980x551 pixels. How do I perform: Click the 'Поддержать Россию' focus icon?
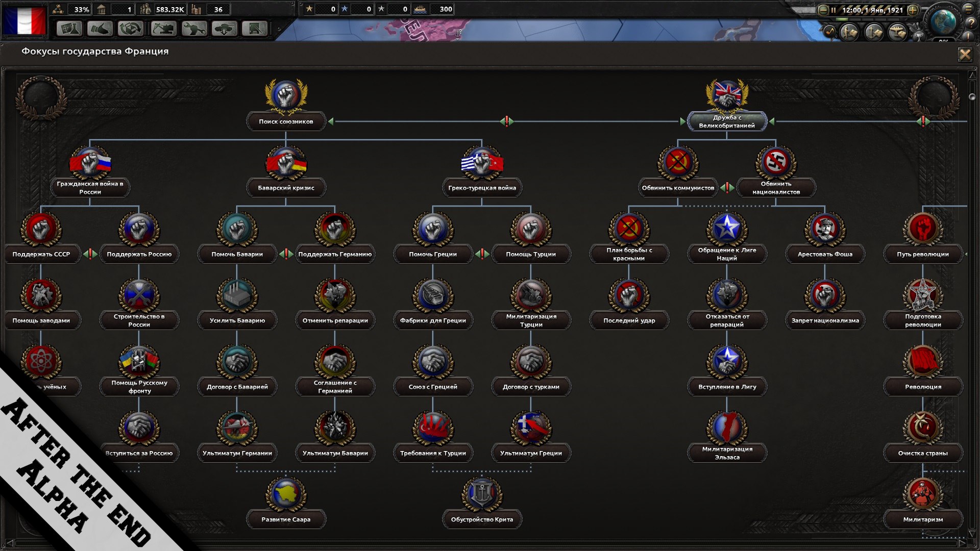click(x=139, y=230)
